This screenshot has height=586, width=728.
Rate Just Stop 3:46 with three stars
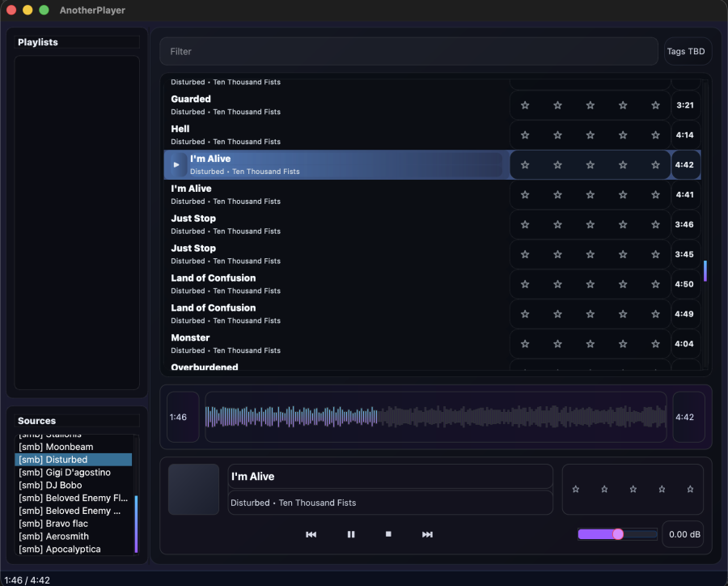click(x=590, y=224)
